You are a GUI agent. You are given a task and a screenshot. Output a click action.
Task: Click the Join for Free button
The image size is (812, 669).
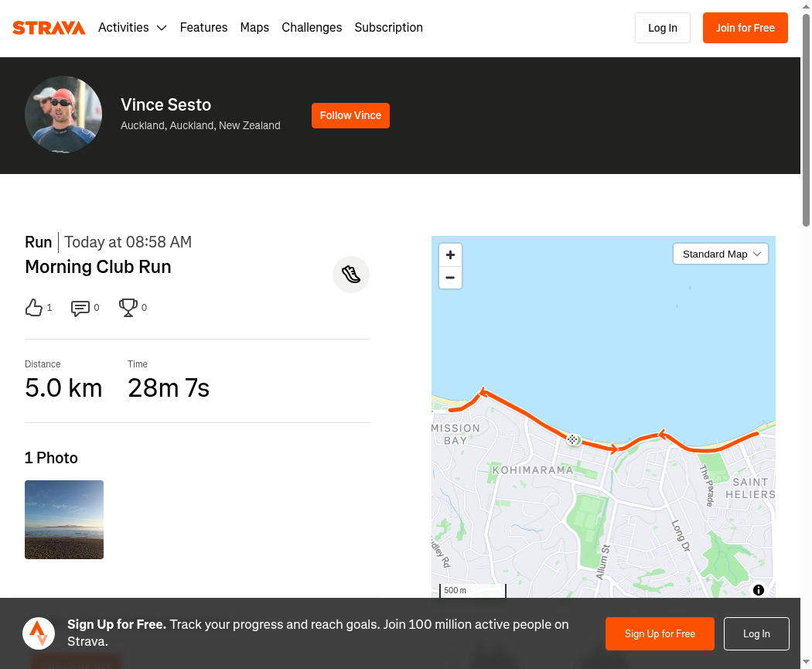click(x=745, y=28)
